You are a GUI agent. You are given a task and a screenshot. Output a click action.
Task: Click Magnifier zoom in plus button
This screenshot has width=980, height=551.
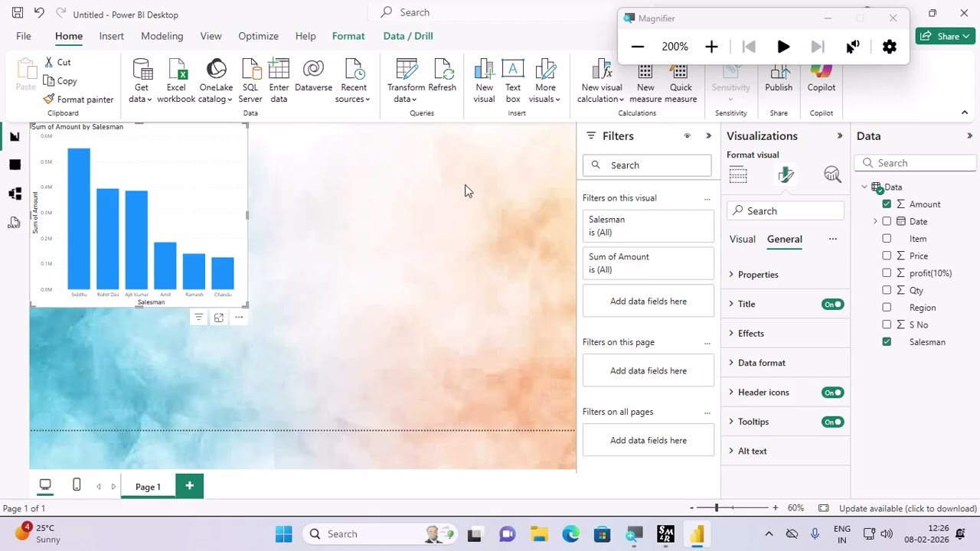point(711,47)
